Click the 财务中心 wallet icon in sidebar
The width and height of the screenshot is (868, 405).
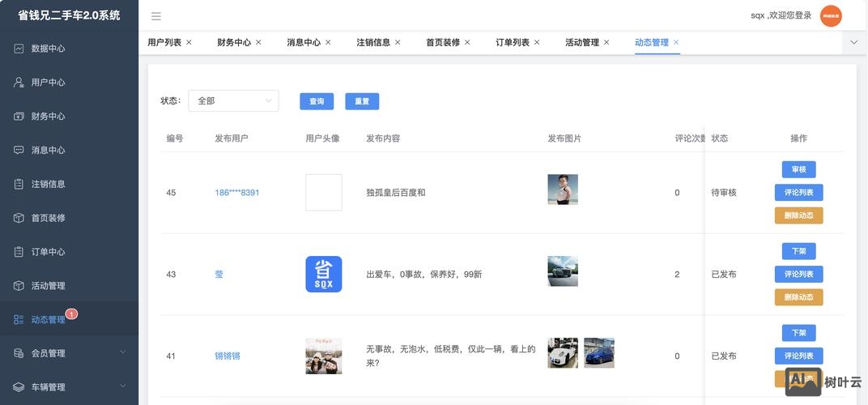tap(19, 117)
